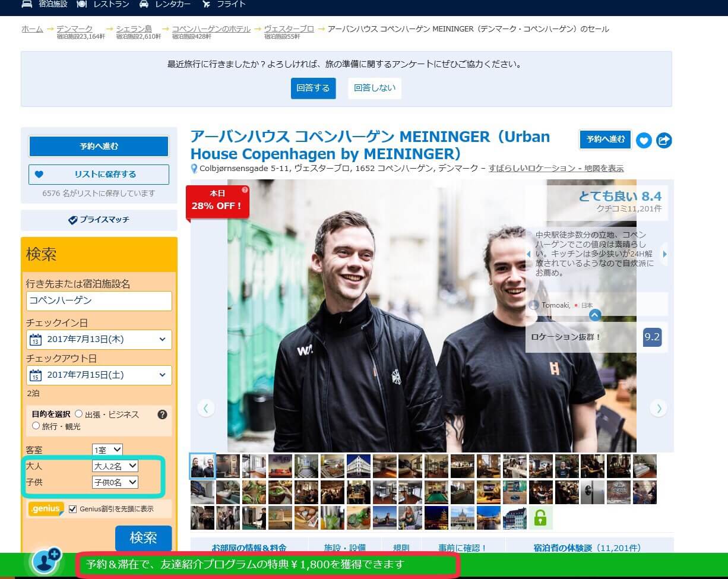The image size is (728, 579).
Task: Click the check-in calendar icon showing 13
Action: [x=36, y=340]
